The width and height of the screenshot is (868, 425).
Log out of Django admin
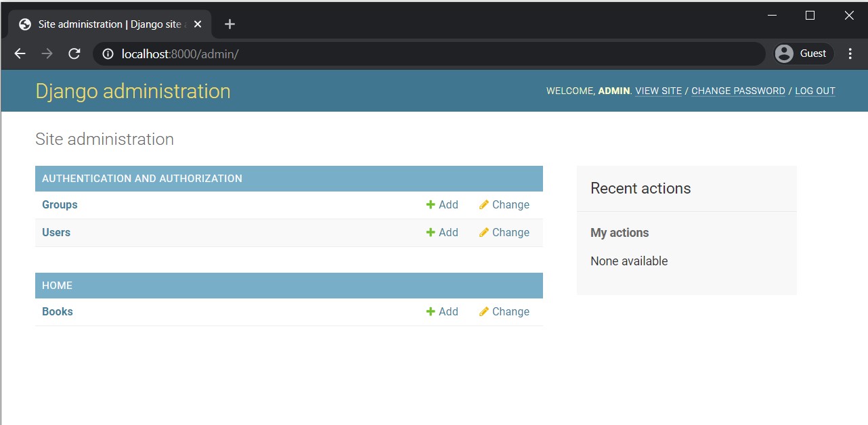815,91
